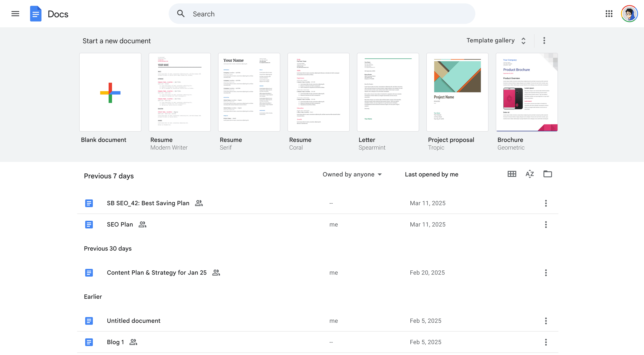Open the templates section overflow menu

point(544,40)
